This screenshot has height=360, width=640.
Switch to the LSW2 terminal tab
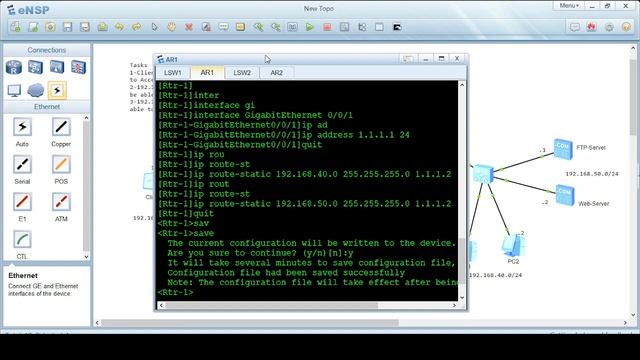pyautogui.click(x=242, y=73)
